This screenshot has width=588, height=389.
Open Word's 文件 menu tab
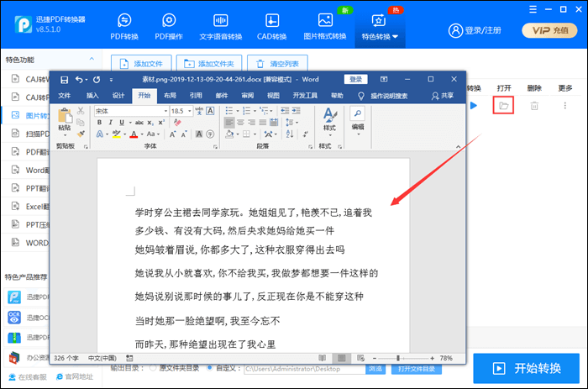click(x=64, y=96)
